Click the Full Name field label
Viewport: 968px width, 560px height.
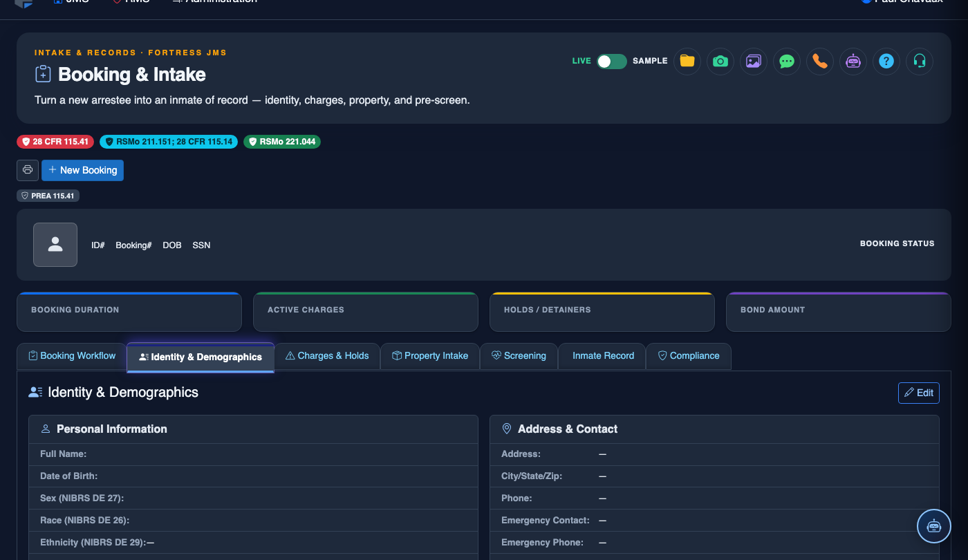point(64,454)
